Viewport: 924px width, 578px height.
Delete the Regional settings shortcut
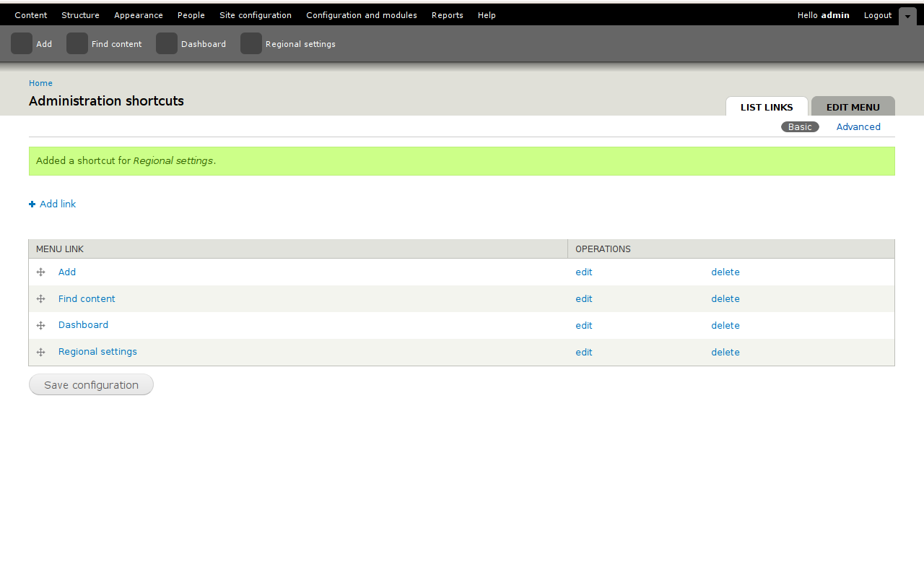(725, 353)
